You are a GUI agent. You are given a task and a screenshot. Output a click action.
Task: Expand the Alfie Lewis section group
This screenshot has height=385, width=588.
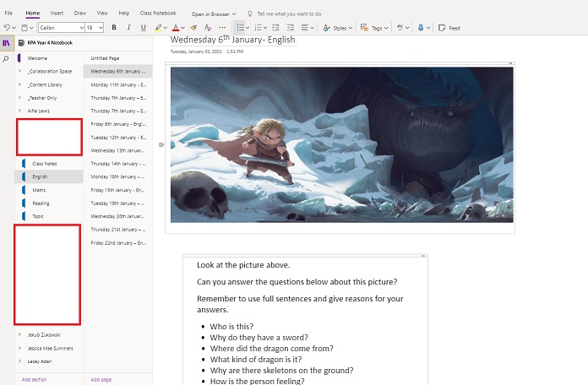pyautogui.click(x=19, y=111)
